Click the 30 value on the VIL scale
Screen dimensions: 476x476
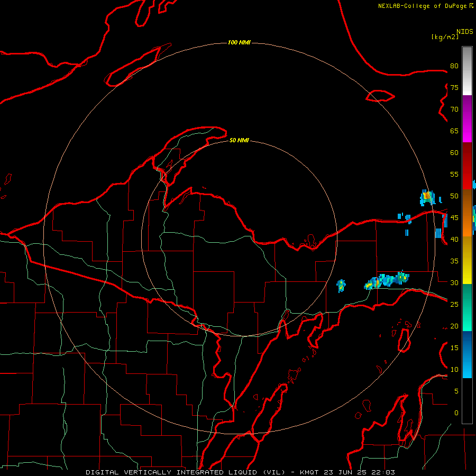(454, 283)
